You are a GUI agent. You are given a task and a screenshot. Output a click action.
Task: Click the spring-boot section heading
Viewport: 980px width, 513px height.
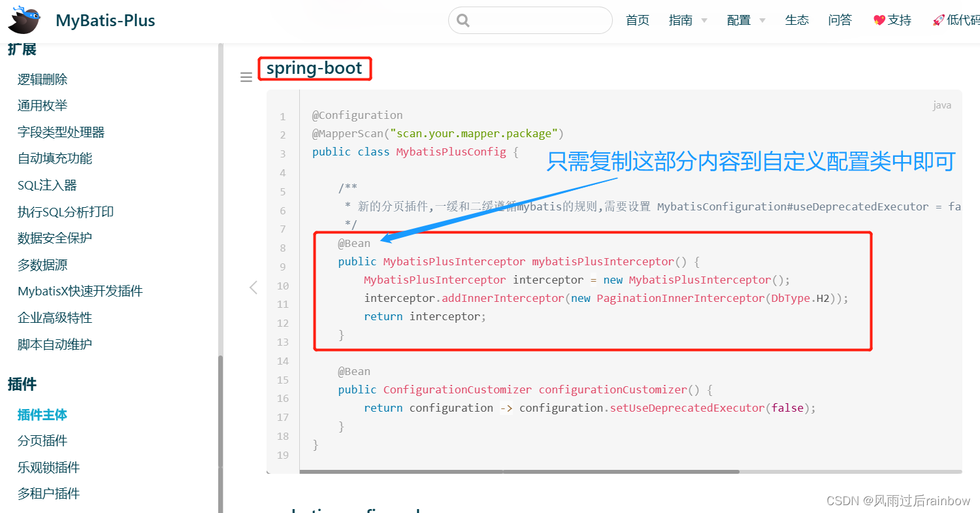point(314,68)
